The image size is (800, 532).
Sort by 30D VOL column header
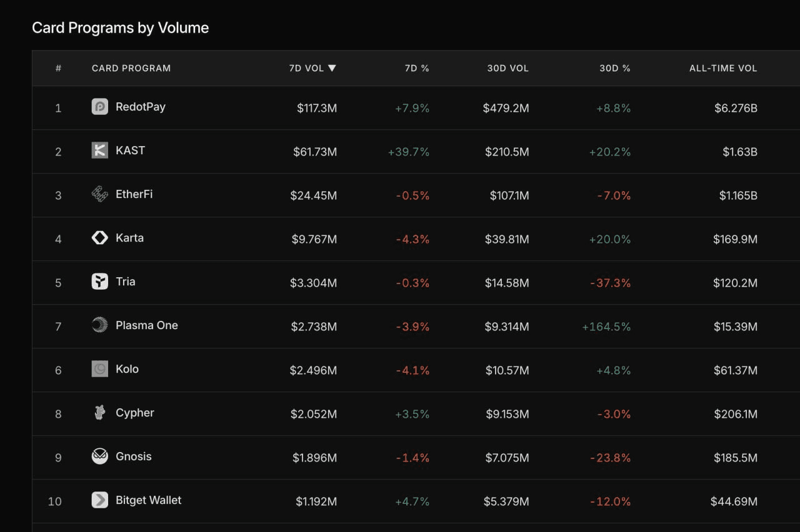coord(507,68)
